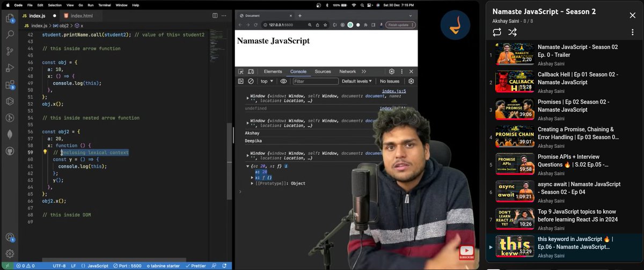Screen dimensions: 644x270
Task: Collapse the {a: 20, x: ƒ} object
Action: (x=247, y=166)
